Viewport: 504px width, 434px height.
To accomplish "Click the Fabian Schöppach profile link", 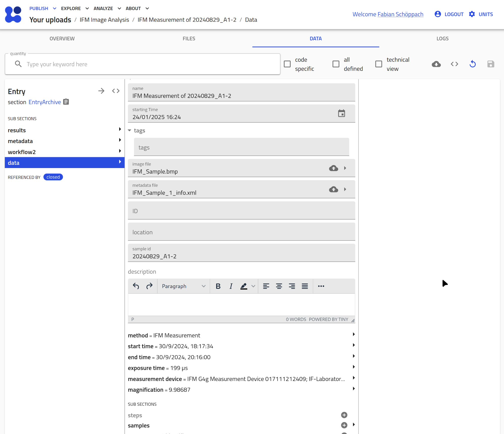I will coord(400,14).
